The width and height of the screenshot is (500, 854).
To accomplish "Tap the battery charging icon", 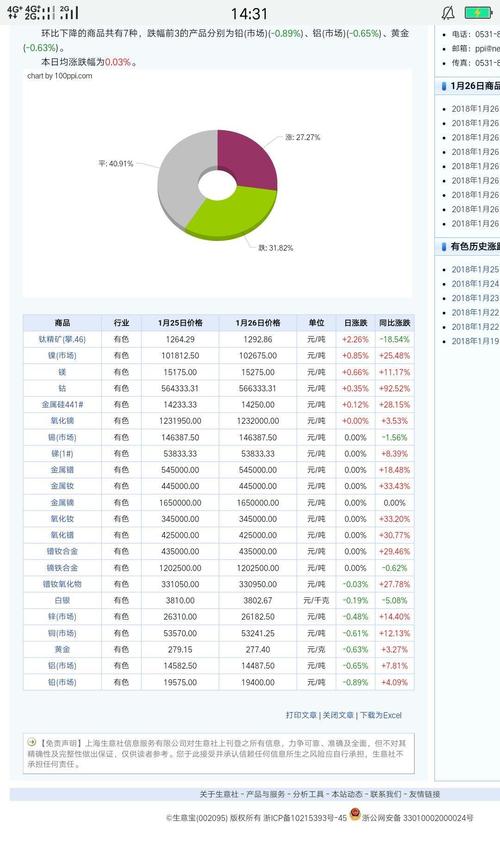I will pos(478,13).
